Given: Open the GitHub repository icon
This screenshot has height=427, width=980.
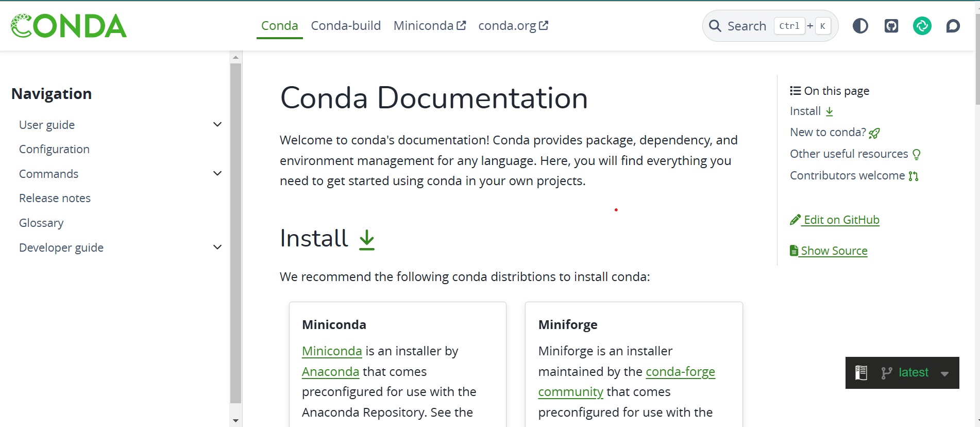Looking at the screenshot, I should click(x=891, y=26).
